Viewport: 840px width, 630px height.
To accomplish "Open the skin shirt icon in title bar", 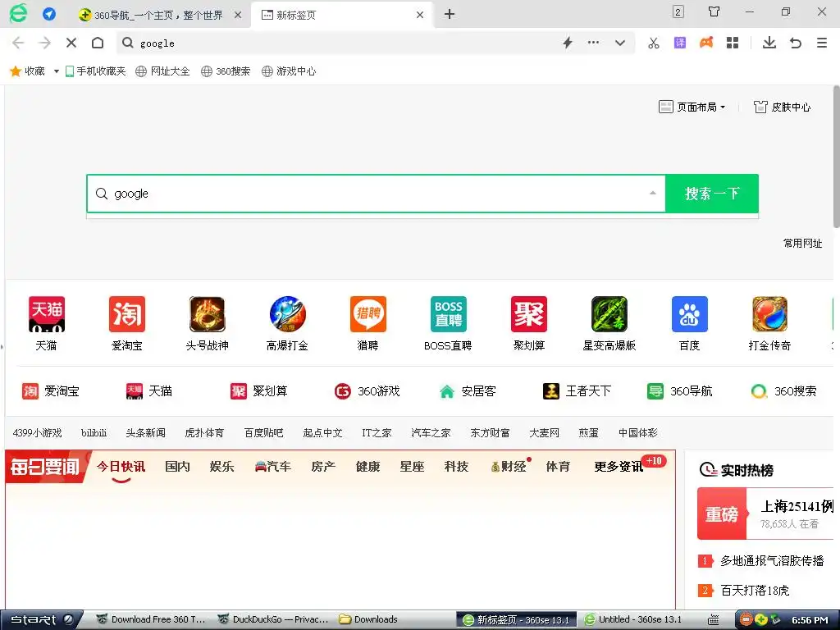I will click(x=714, y=11).
